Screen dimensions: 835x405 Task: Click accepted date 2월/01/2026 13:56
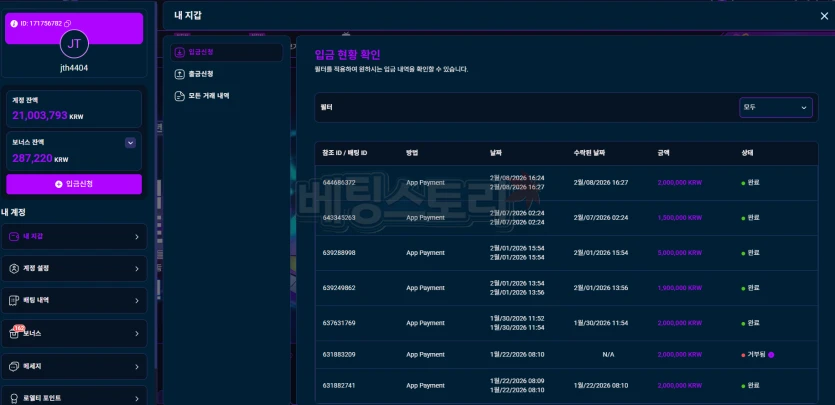coord(601,288)
